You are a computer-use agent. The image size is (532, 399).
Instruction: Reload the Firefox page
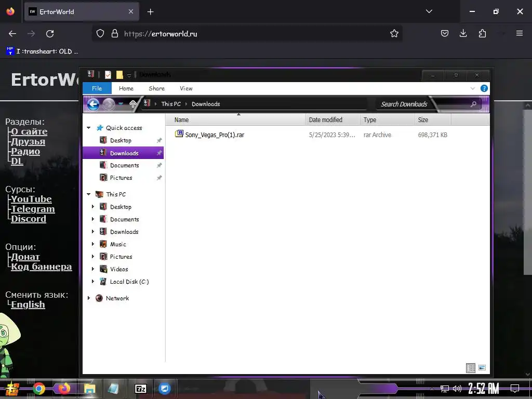pyautogui.click(x=50, y=34)
